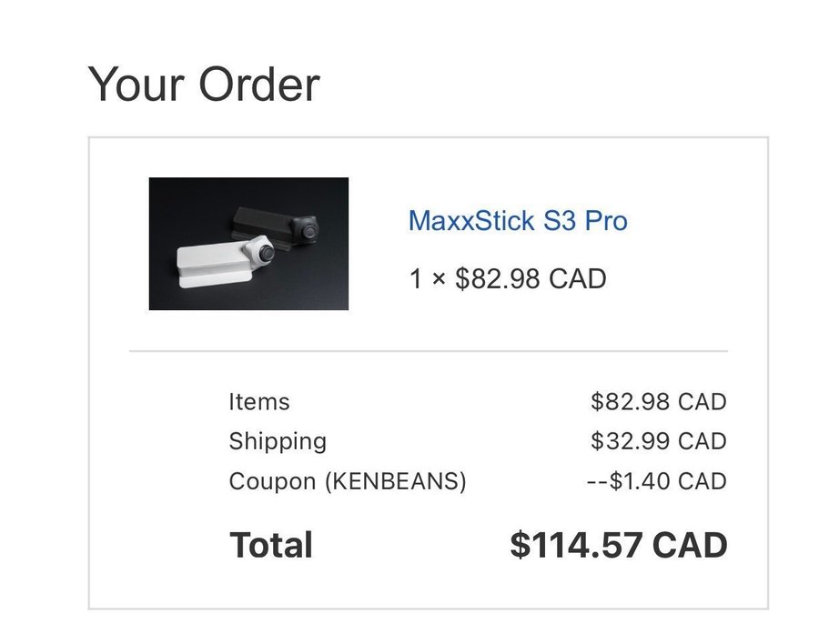Viewport: 819px width, 644px height.
Task: Click the word Coupon in the summary
Action: tap(273, 481)
